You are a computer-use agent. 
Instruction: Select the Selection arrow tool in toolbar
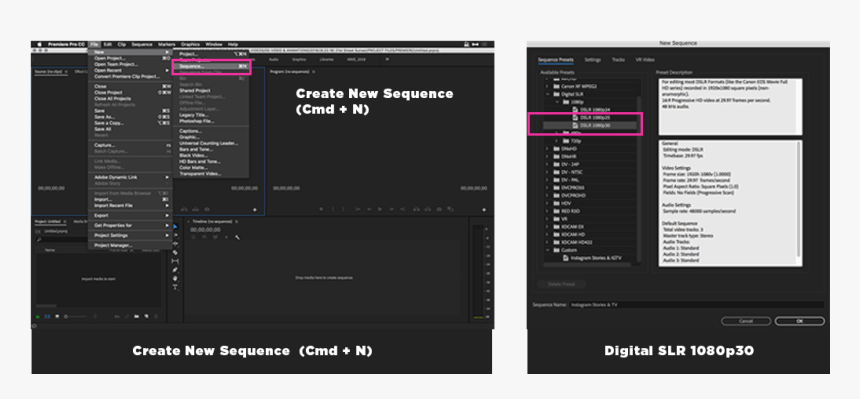click(175, 227)
